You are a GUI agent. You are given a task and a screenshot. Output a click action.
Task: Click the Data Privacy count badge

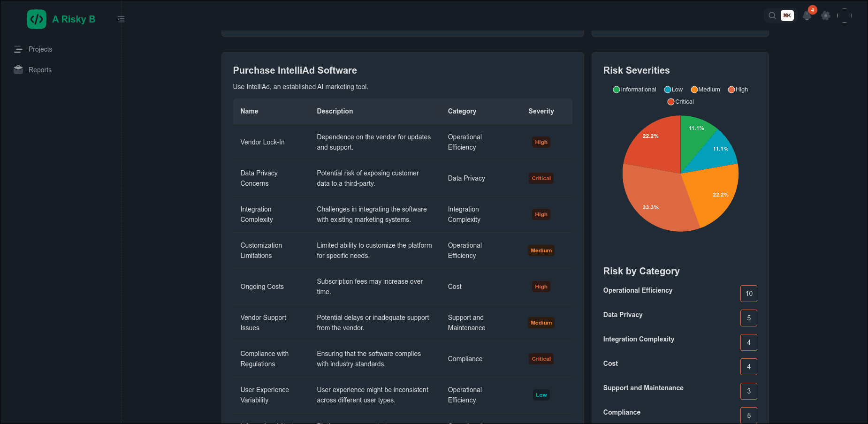(749, 318)
